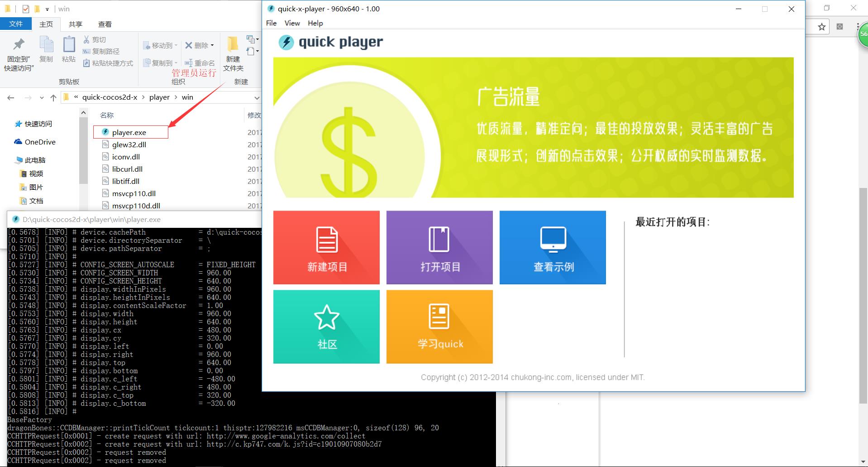Expand the quick access toolbar customize arrow
Image resolution: width=868 pixels, height=467 pixels.
(x=47, y=9)
